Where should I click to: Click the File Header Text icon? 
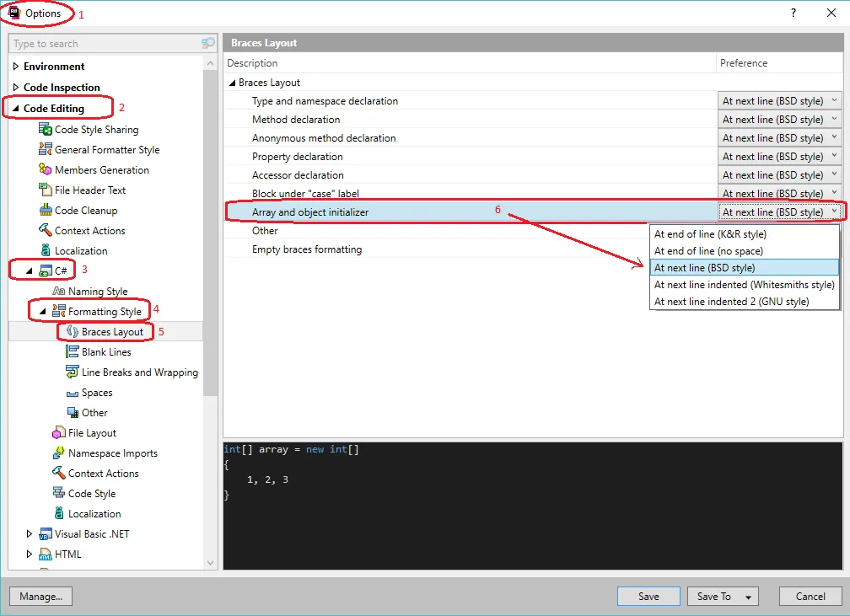pos(45,190)
